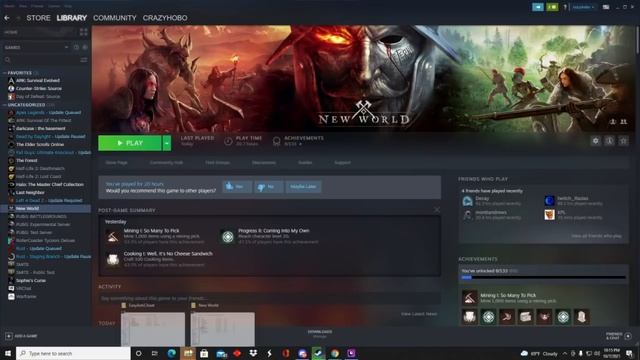The image size is (640, 360).
Task: Go back with the left arrow
Action: tap(7, 18)
